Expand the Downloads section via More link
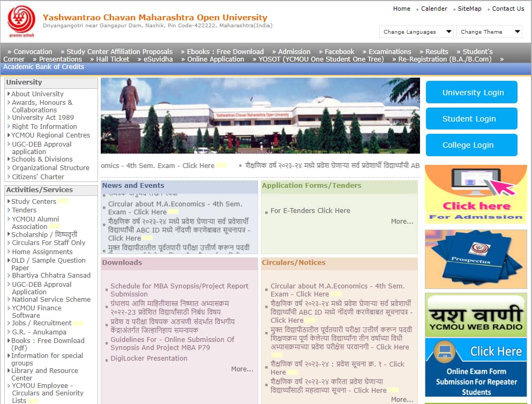The height and width of the screenshot is (404, 532). [242, 369]
